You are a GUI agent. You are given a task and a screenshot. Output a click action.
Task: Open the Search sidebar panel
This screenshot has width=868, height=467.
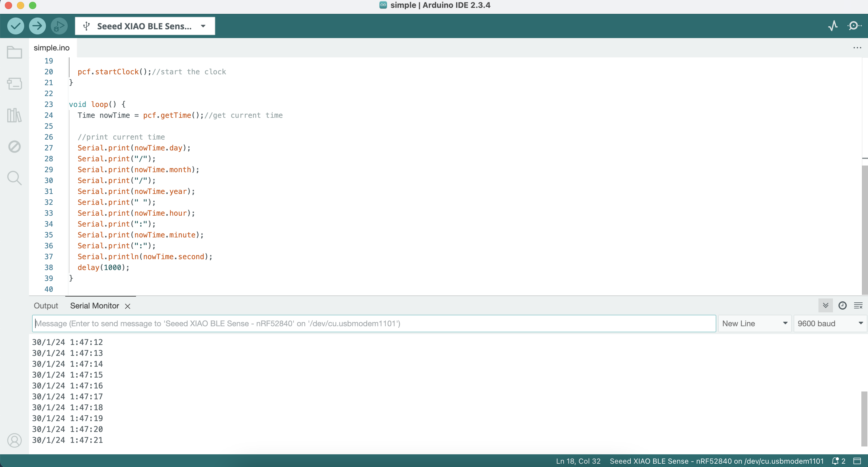point(15,178)
